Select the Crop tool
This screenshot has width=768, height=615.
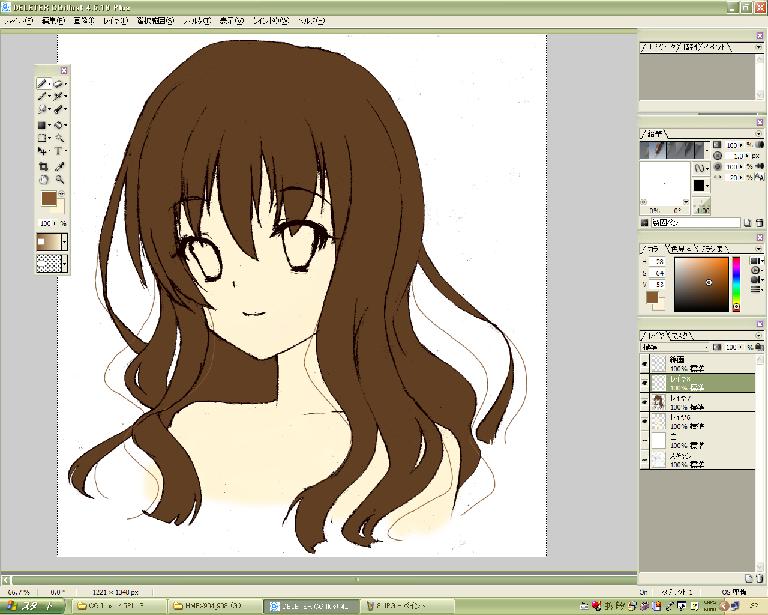pyautogui.click(x=43, y=166)
